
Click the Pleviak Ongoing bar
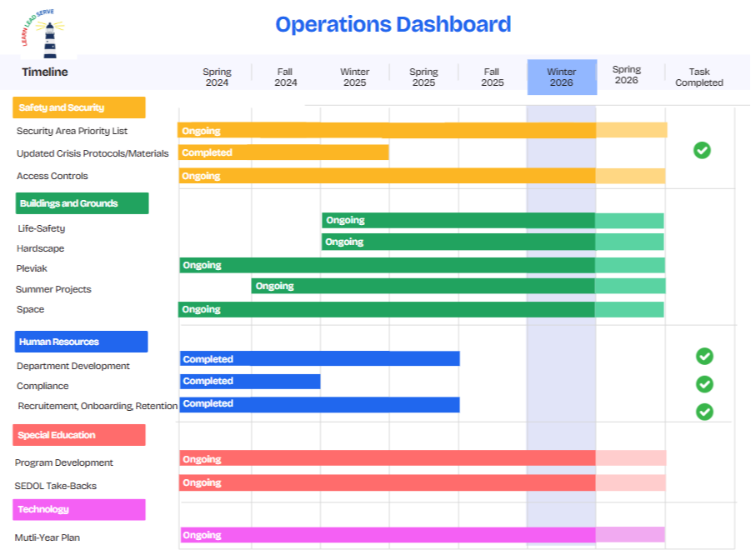pyautogui.click(x=417, y=265)
